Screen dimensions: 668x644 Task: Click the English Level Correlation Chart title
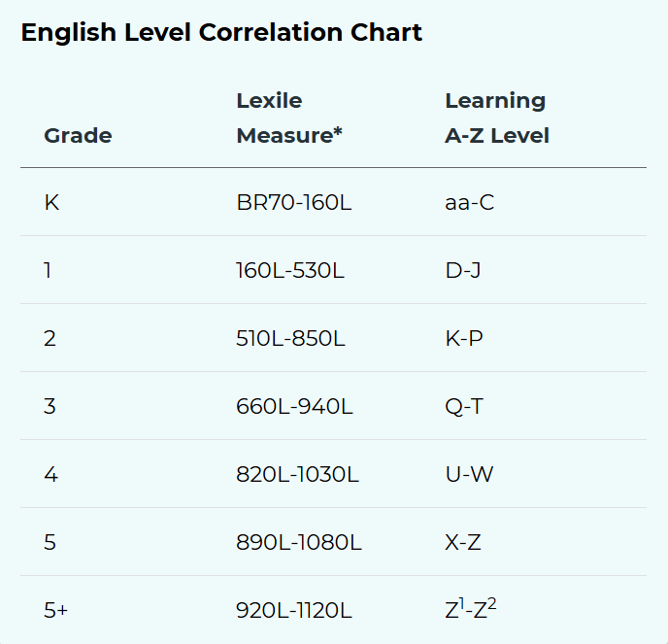[x=221, y=33]
